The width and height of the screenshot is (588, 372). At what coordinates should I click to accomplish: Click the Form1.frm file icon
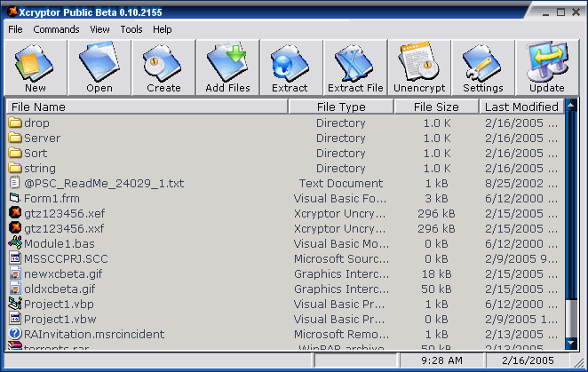[14, 198]
